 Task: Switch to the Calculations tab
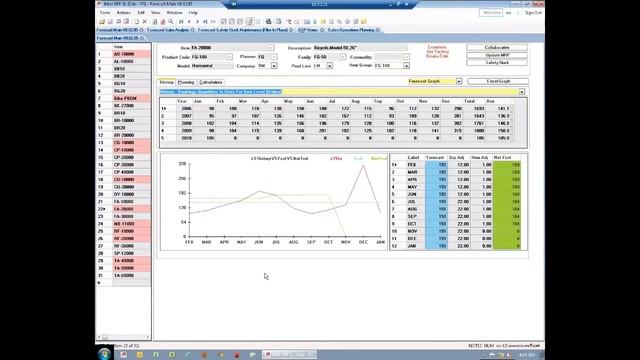pyautogui.click(x=211, y=82)
